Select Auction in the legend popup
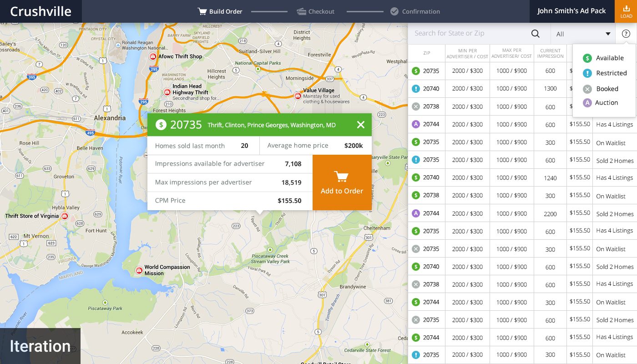This screenshot has height=364, width=637. tap(601, 103)
